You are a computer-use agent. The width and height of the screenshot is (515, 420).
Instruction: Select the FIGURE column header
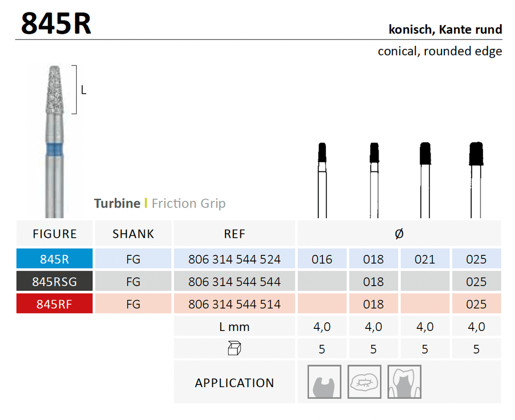coord(55,234)
